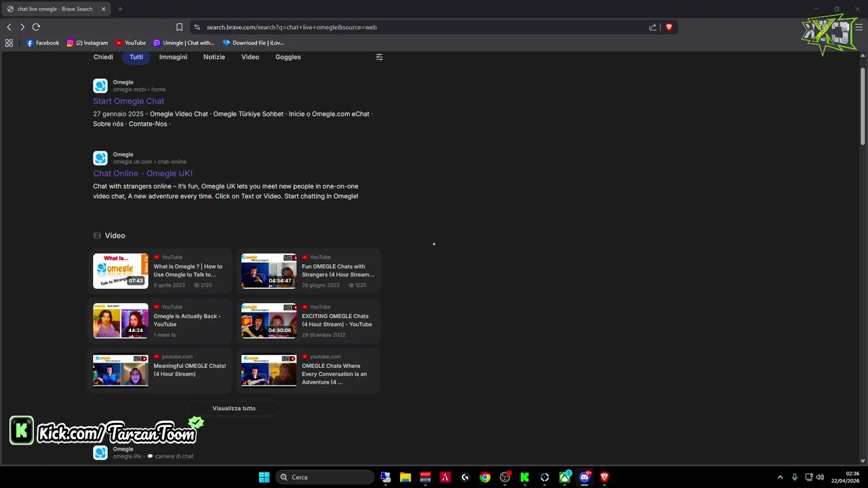This screenshot has width=868, height=488.
Task: Click the omegle.uk.com favicon
Action: pyautogui.click(x=100, y=159)
